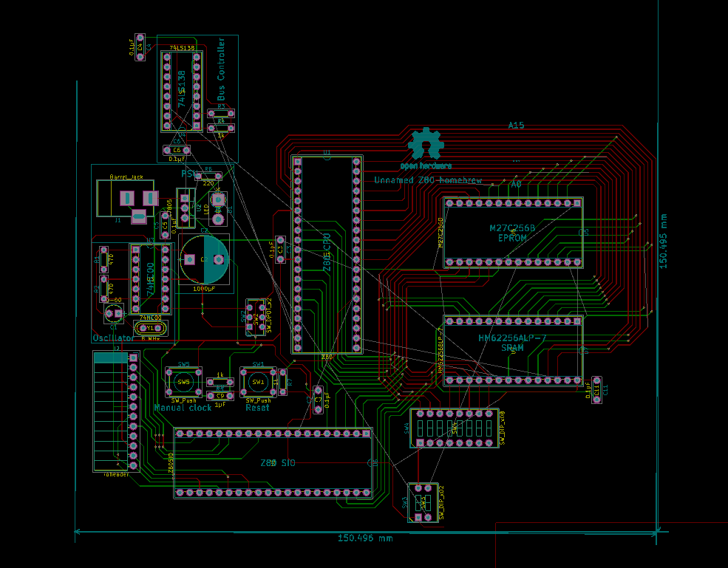728x568 pixels.
Task: Click the 'Barrel_Jack' value text
Action: pyautogui.click(x=126, y=177)
